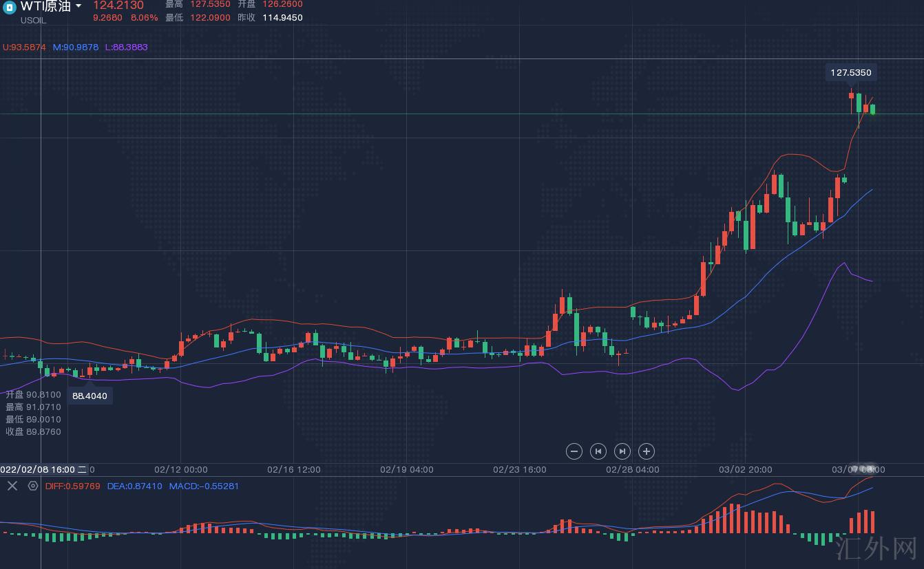Open the WTI原油 symbol dropdown arrow
The width and height of the screenshot is (924, 569).
[x=78, y=6]
